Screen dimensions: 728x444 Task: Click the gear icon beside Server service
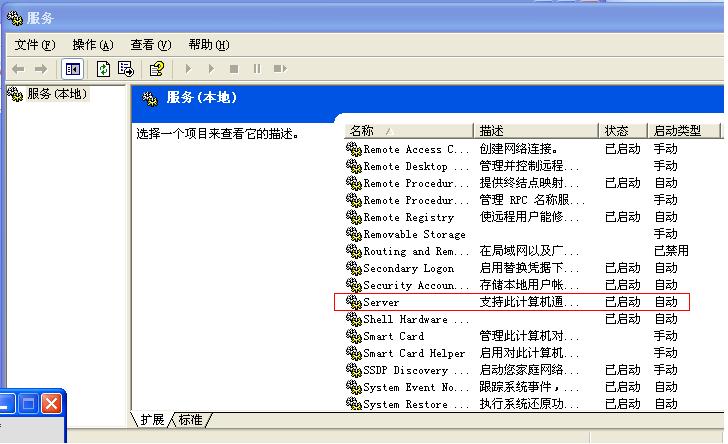(x=353, y=302)
